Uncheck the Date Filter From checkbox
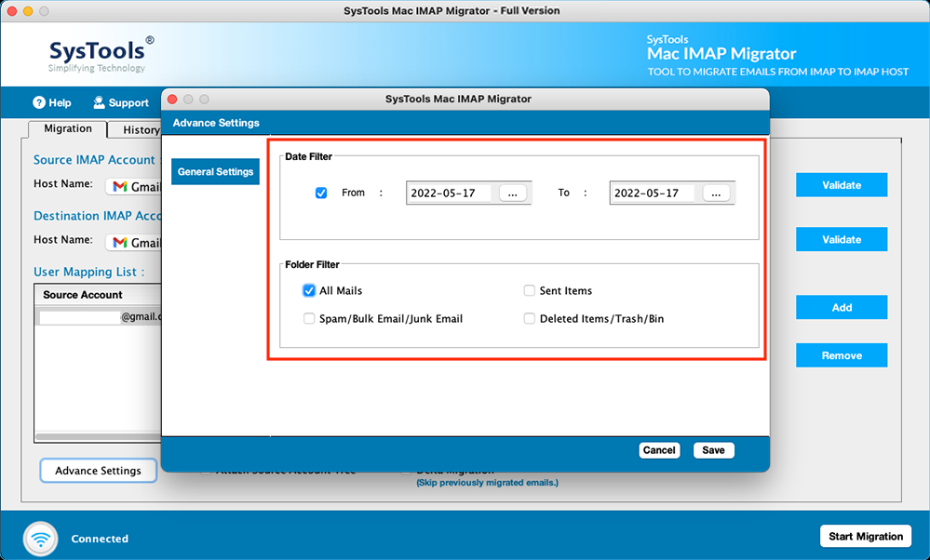Screen dimensions: 930x560 pyautogui.click(x=321, y=193)
